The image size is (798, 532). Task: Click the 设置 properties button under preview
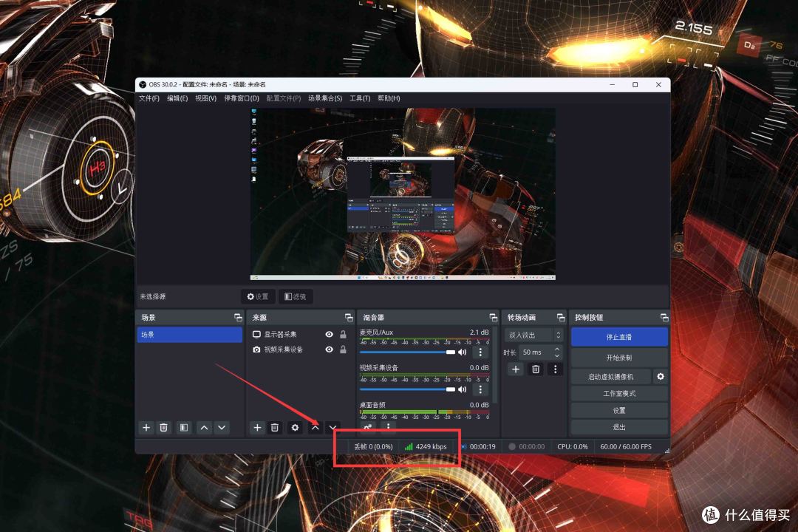[x=258, y=296]
